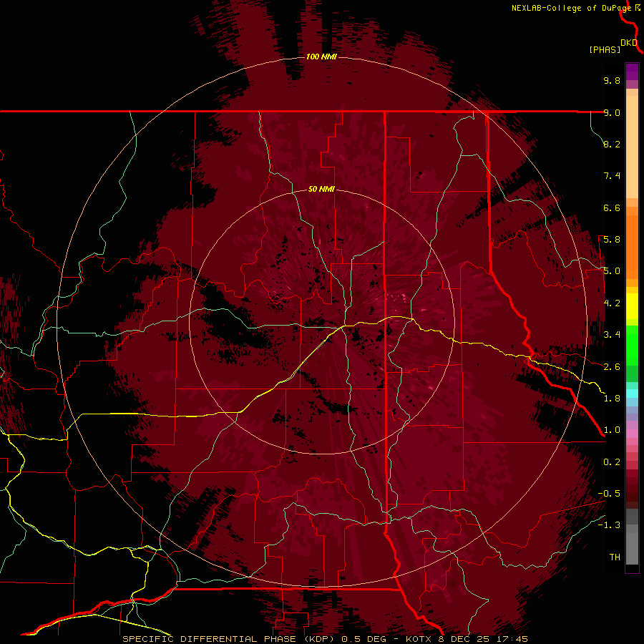Click the TH threshold label on the legend
Image resolution: width=644 pixels, height=644 pixels.
pyautogui.click(x=615, y=557)
